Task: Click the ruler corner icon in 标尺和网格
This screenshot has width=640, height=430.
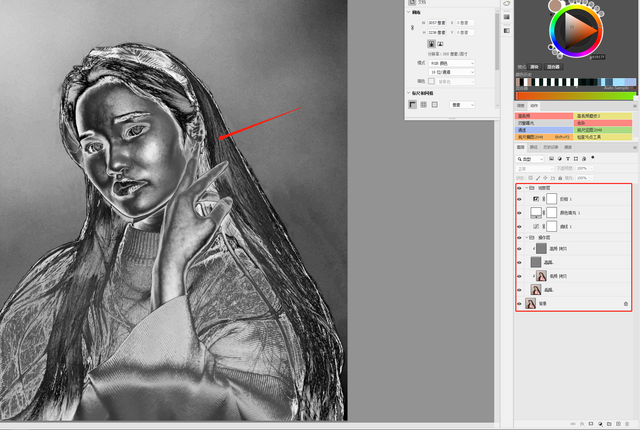Action: 413,104
